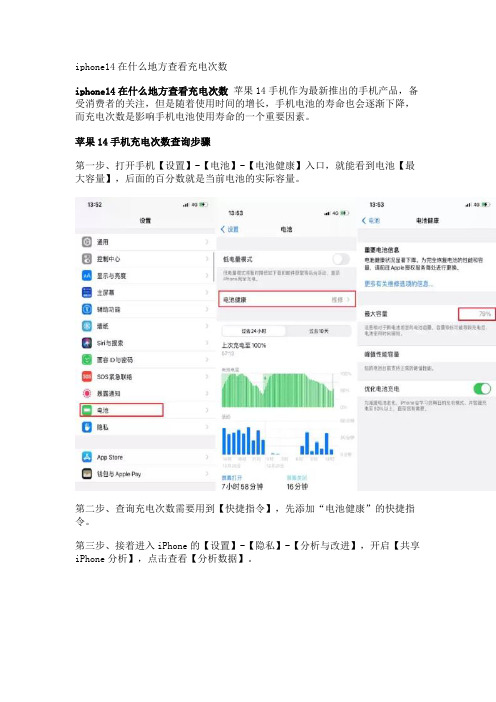Tap the 主屏幕 home screen icon
496x702 pixels.
coord(87,292)
